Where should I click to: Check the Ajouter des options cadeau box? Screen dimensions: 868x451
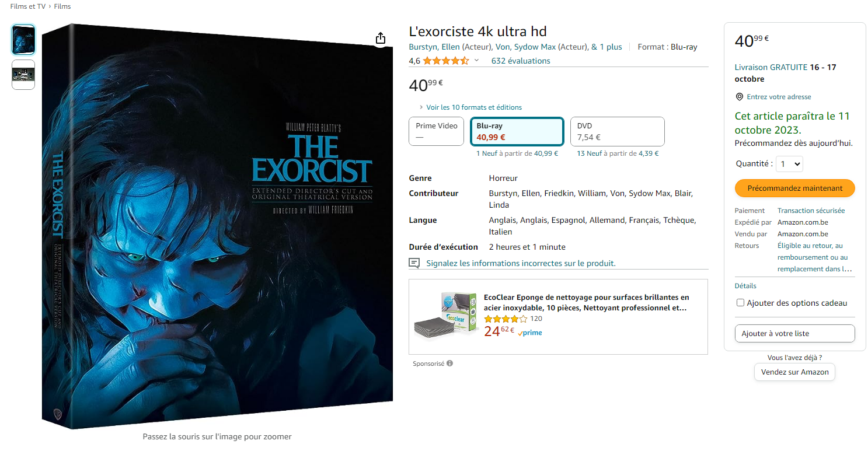point(740,303)
